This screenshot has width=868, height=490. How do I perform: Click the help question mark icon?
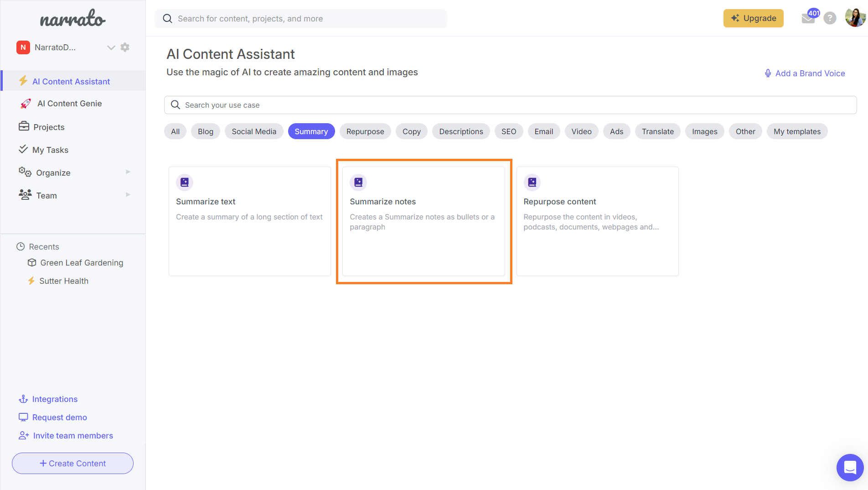point(830,18)
